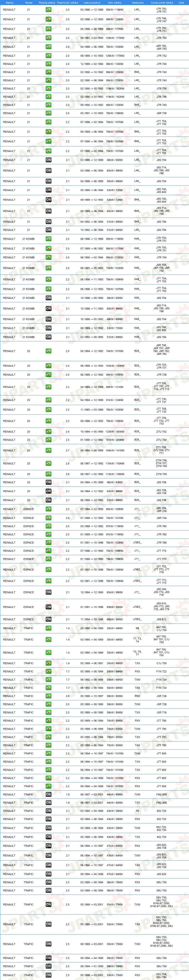Click petrol icon in the Espace 80kW/109KM row

(48, 509)
